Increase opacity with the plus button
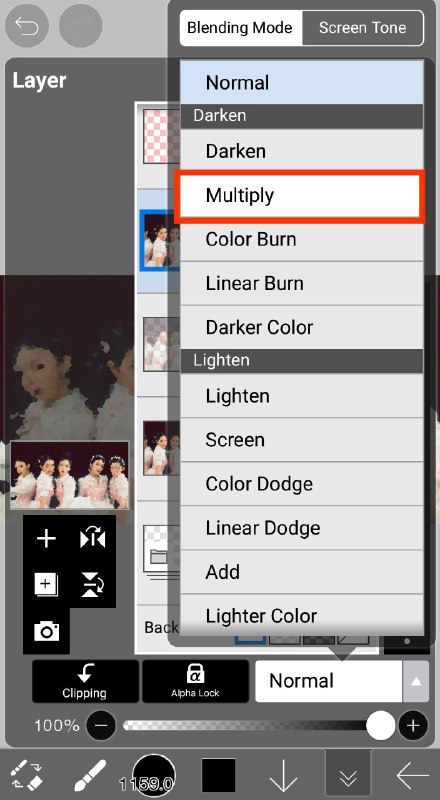This screenshot has width=440, height=800. coord(413,726)
